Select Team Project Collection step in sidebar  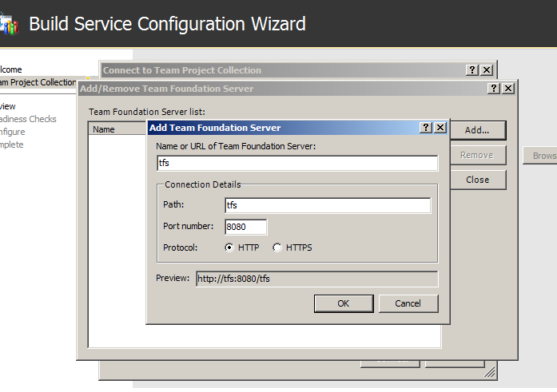click(38, 82)
